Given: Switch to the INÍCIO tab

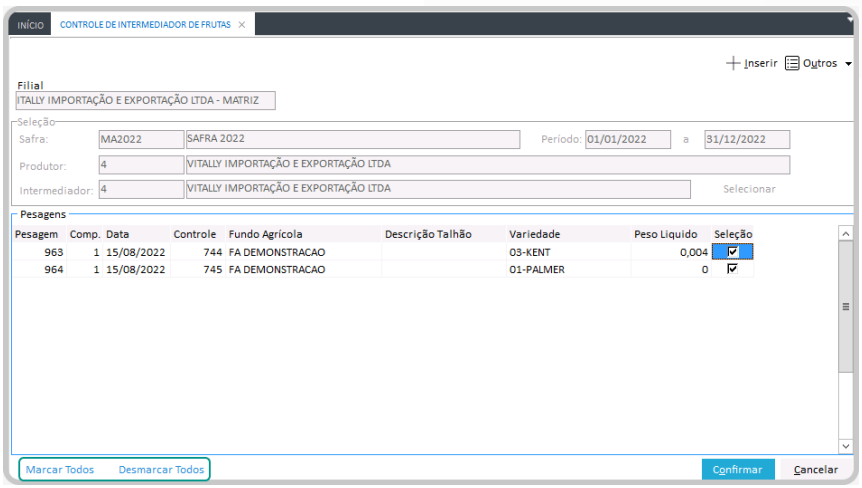Looking at the screenshot, I should tap(30, 25).
